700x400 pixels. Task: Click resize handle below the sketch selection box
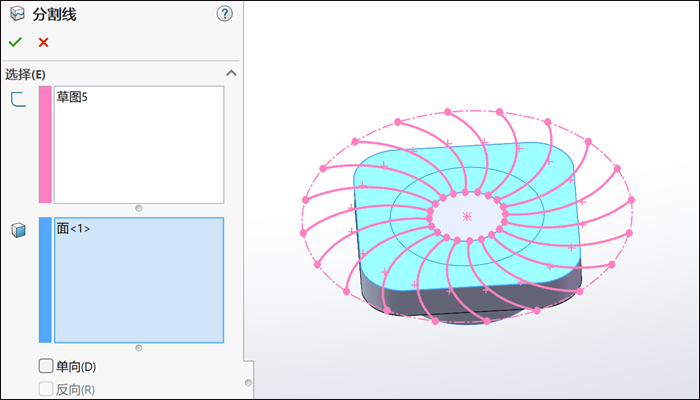coord(138,208)
